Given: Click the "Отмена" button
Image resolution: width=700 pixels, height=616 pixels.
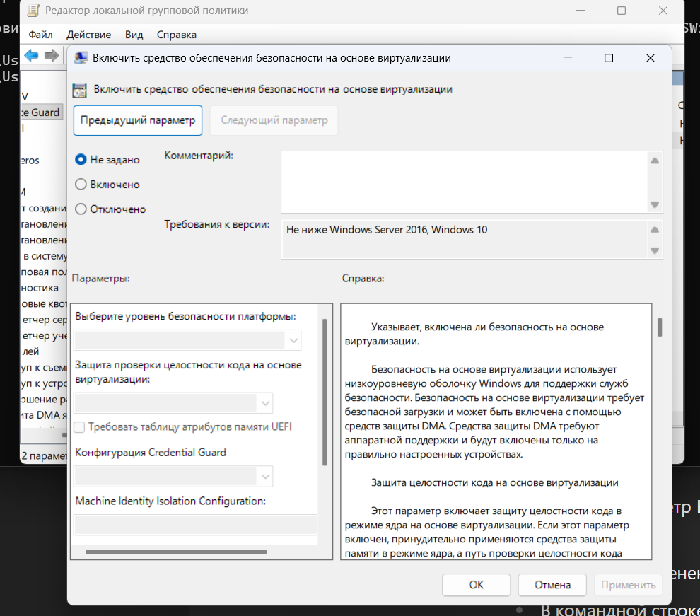Looking at the screenshot, I should pyautogui.click(x=552, y=585).
